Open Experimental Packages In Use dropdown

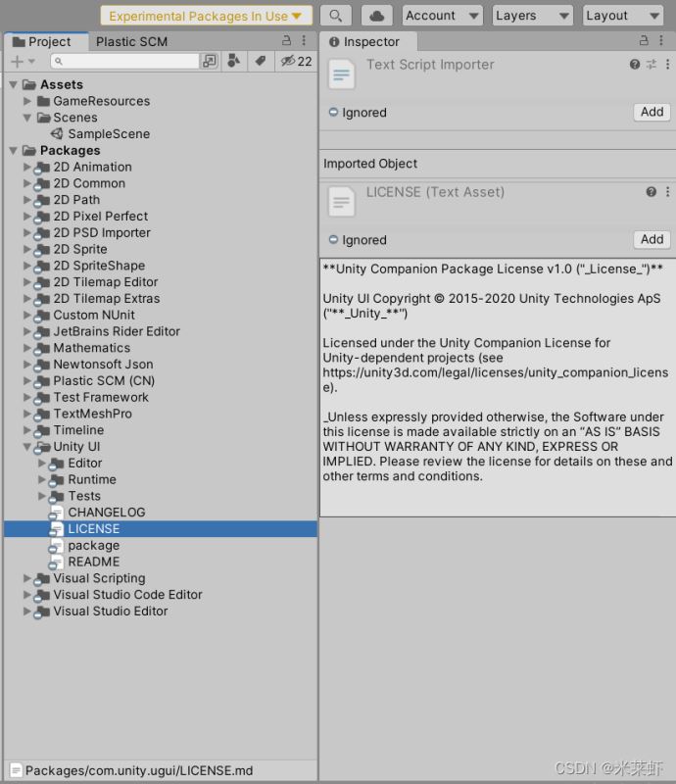[x=206, y=16]
